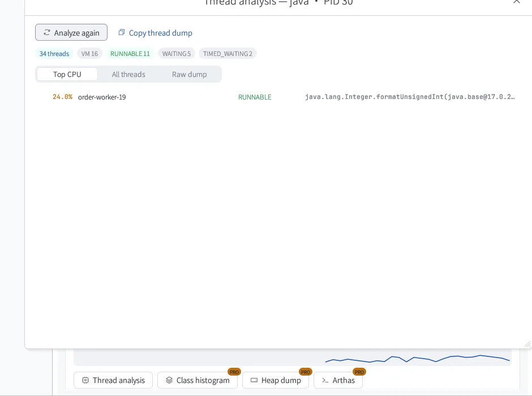Click RUNNABLE state of order-worker-19

tap(255, 97)
